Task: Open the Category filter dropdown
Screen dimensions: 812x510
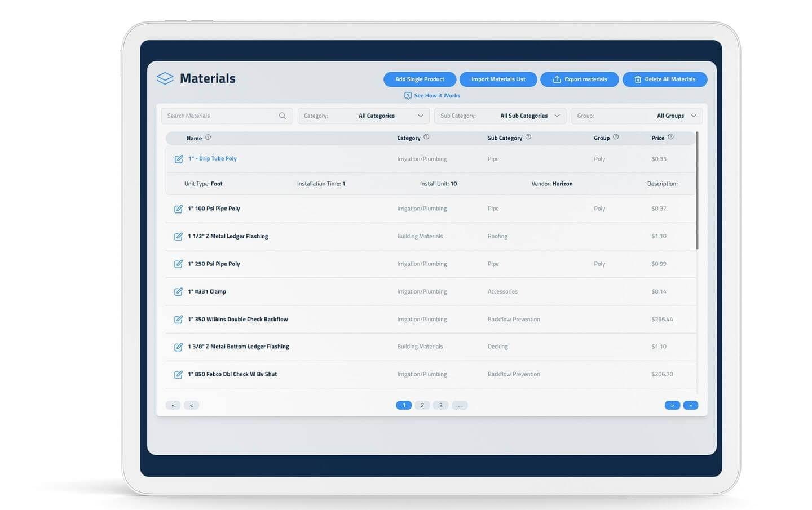Action: [363, 116]
